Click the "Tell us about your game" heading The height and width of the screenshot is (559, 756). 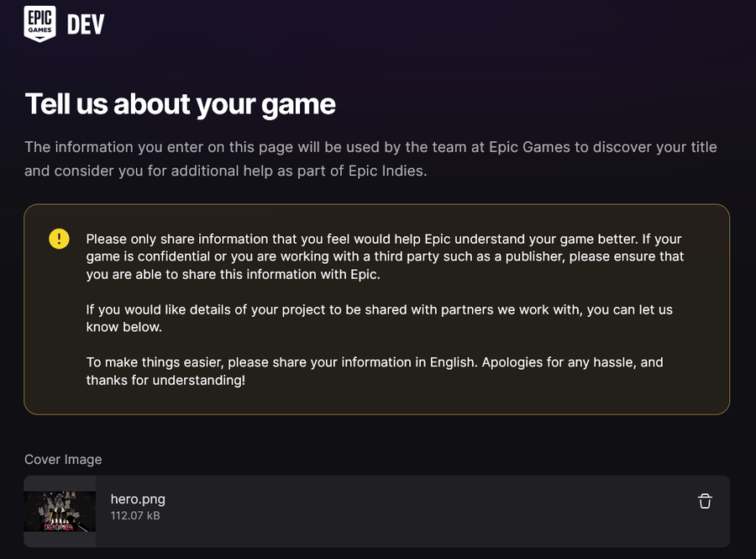coord(180,104)
